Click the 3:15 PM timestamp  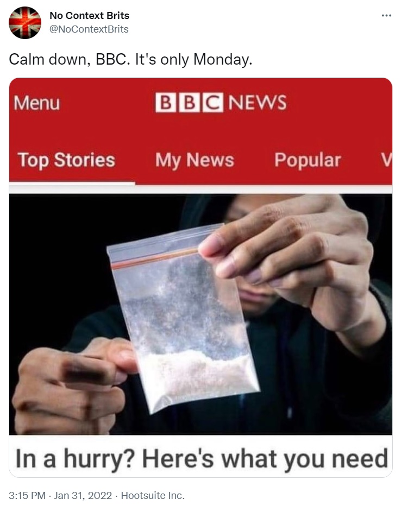tap(27, 495)
